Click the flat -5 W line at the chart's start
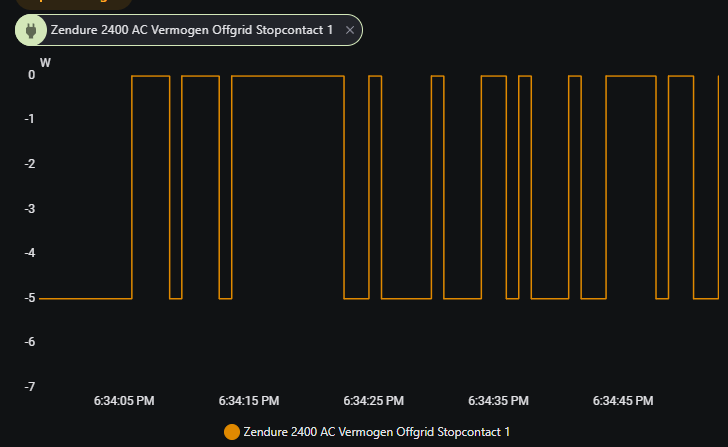Screen dimensions: 728x447 (x=85, y=298)
